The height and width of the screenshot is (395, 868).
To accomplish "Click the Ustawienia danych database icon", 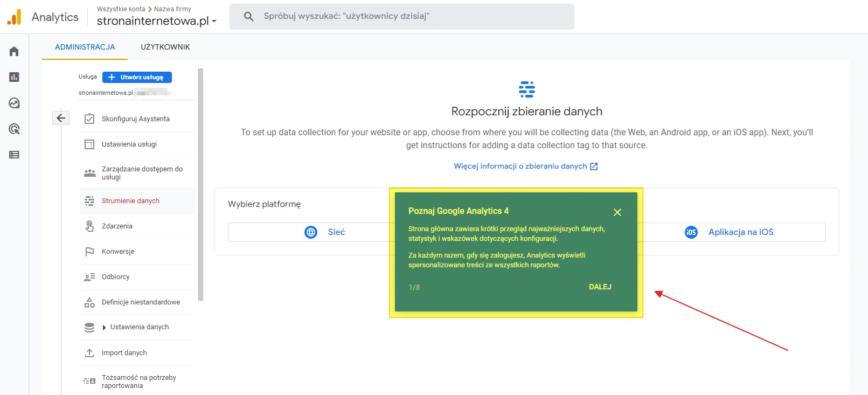I will point(89,327).
